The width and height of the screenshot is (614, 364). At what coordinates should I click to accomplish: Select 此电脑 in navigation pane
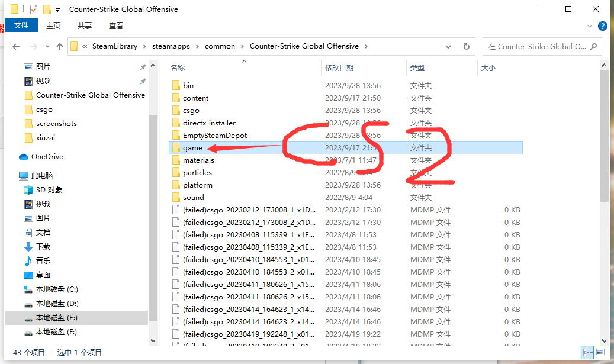[42, 175]
